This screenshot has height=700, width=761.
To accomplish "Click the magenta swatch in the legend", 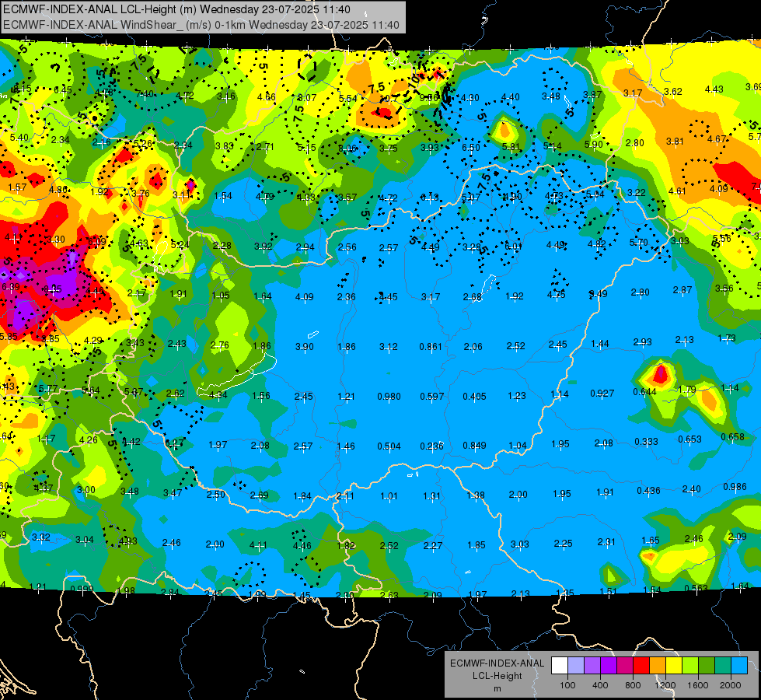I will click(625, 666).
